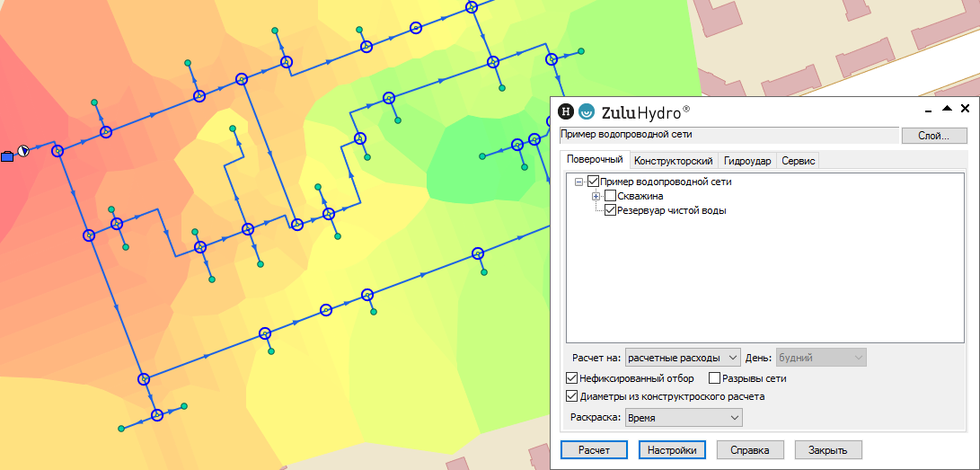Click the teal smile logo icon beside ZuluHydro title

[x=587, y=112]
